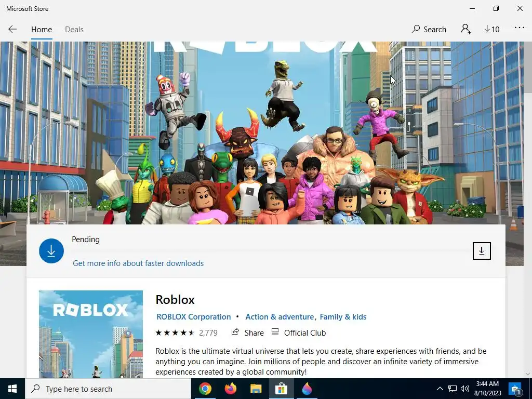The image size is (532, 399).
Task: Open the boxed downloads queue icon
Action: (482, 251)
